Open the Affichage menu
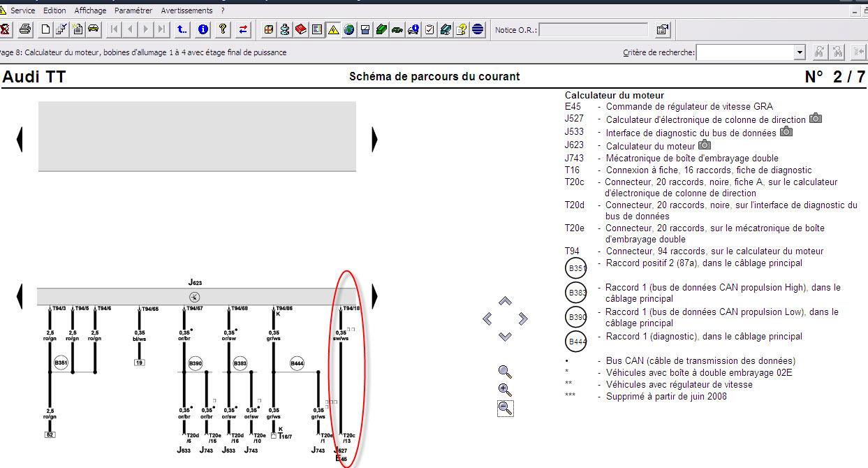 click(x=90, y=10)
